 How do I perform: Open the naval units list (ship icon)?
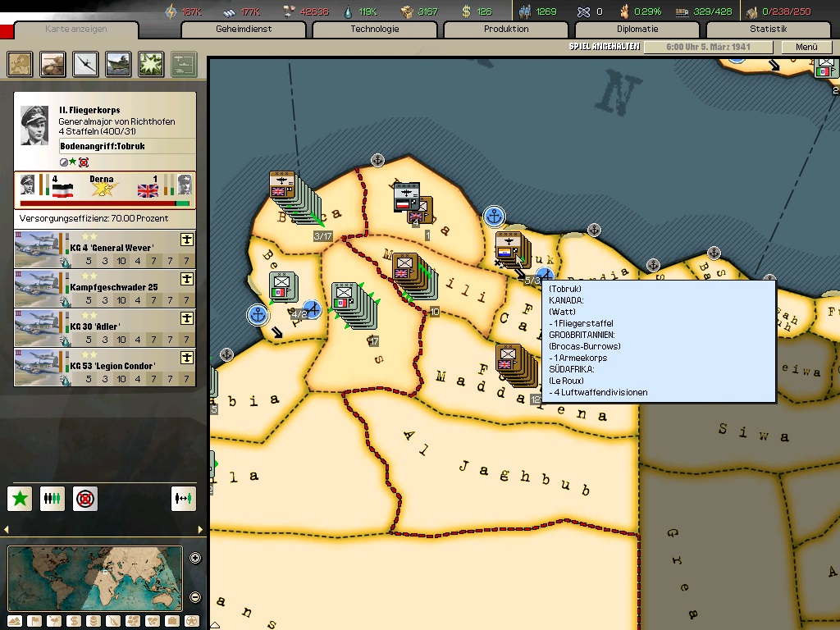coord(118,63)
